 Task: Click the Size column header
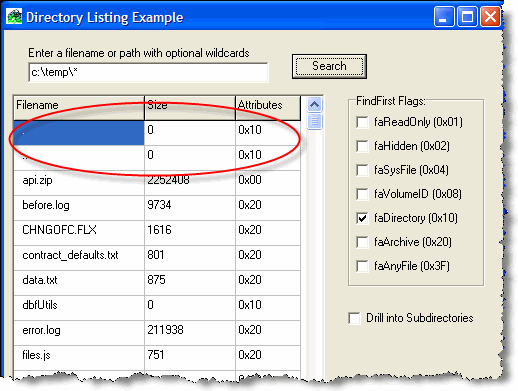(190, 108)
